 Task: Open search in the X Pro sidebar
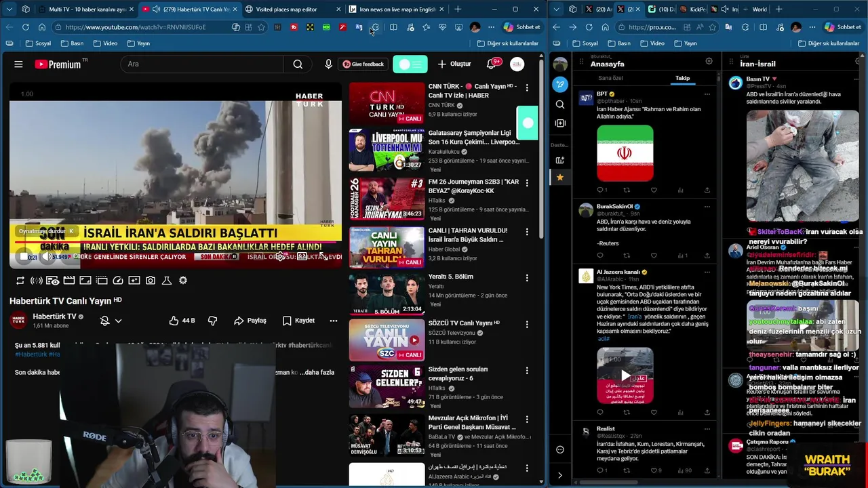point(560,104)
